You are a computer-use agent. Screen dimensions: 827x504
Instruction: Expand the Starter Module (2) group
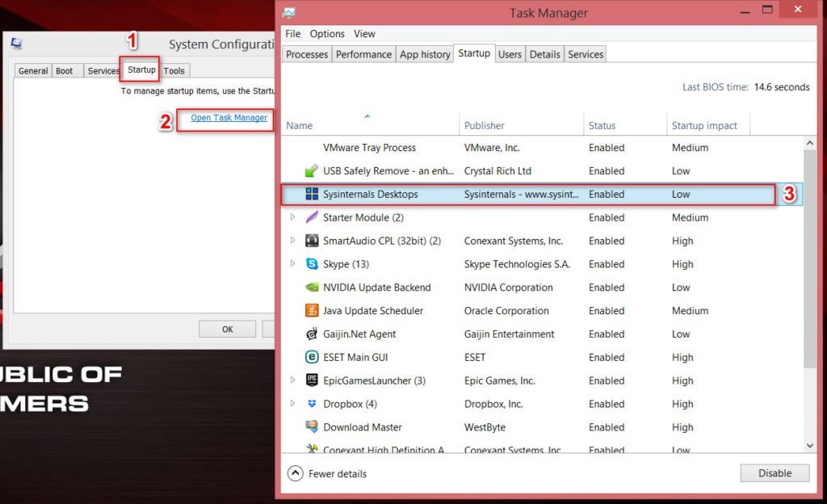tap(292, 216)
